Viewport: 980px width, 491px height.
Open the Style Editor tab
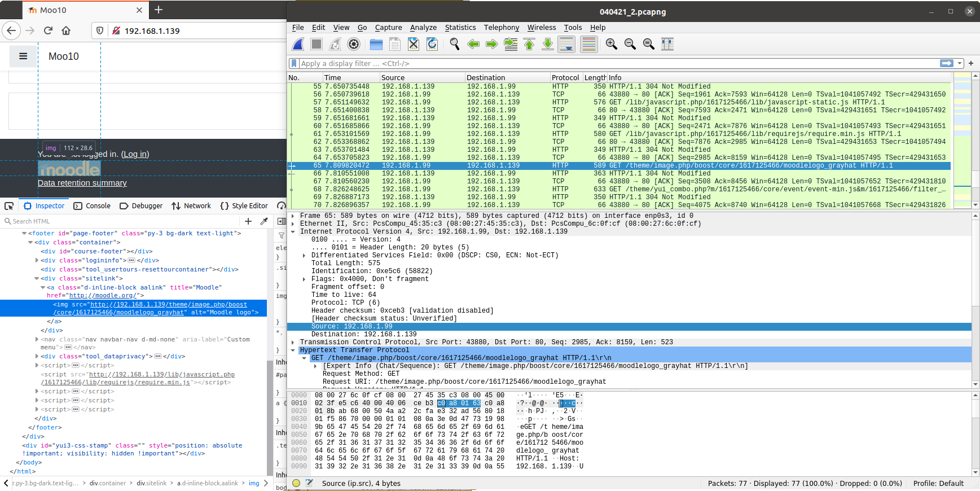point(244,206)
